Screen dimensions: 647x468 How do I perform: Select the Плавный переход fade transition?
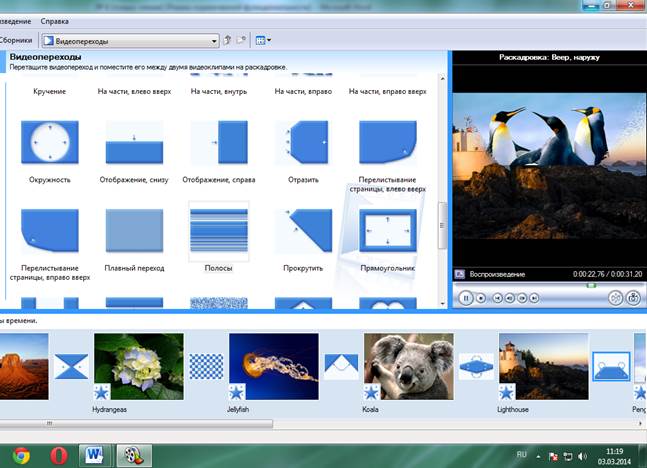[x=134, y=231]
